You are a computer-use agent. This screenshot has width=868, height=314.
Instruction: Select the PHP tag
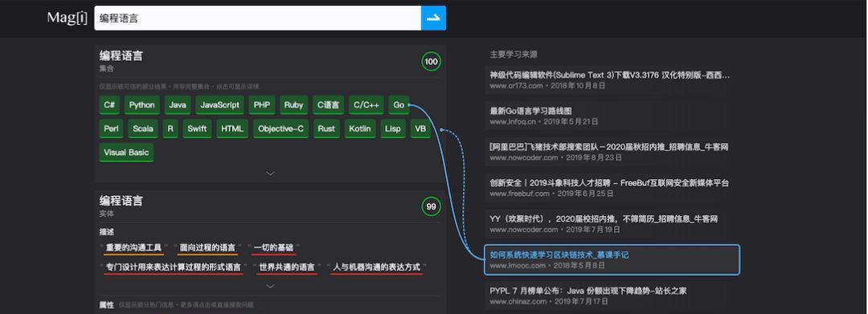pyautogui.click(x=262, y=105)
